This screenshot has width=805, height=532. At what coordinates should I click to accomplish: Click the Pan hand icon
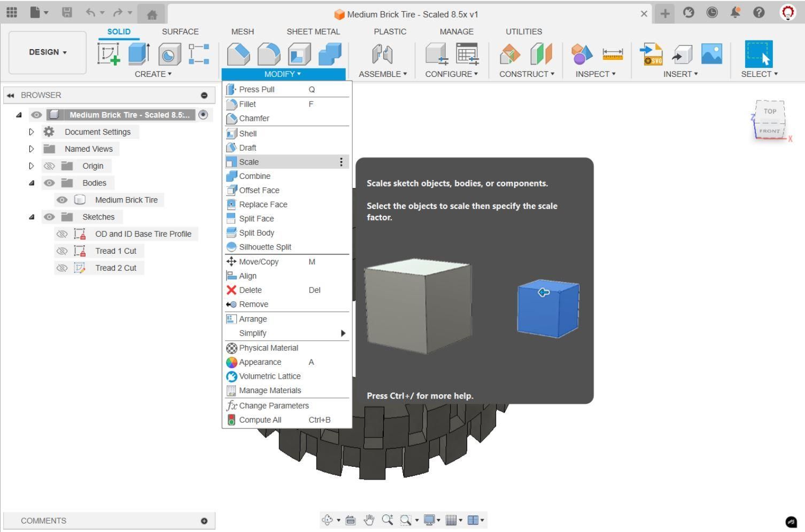[x=369, y=520]
